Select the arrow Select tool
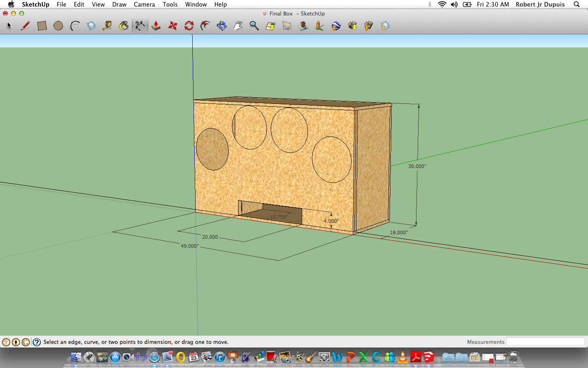This screenshot has width=588, height=368. (x=9, y=26)
